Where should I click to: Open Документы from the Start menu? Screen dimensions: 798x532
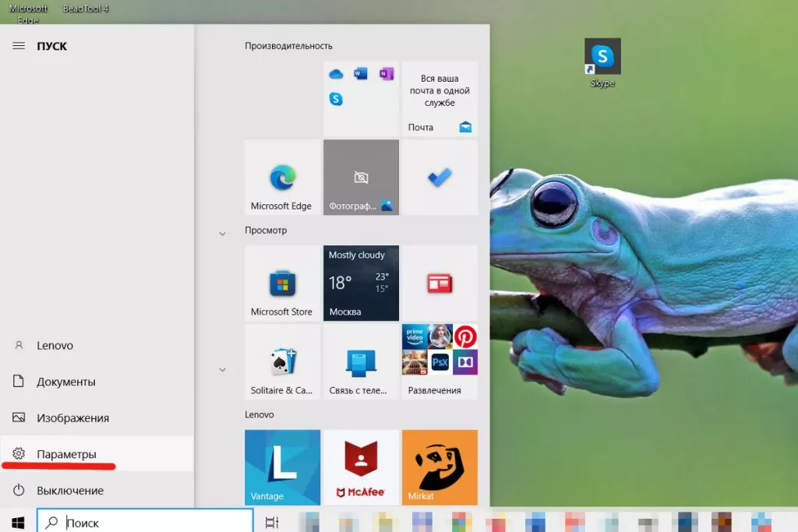pos(97,382)
